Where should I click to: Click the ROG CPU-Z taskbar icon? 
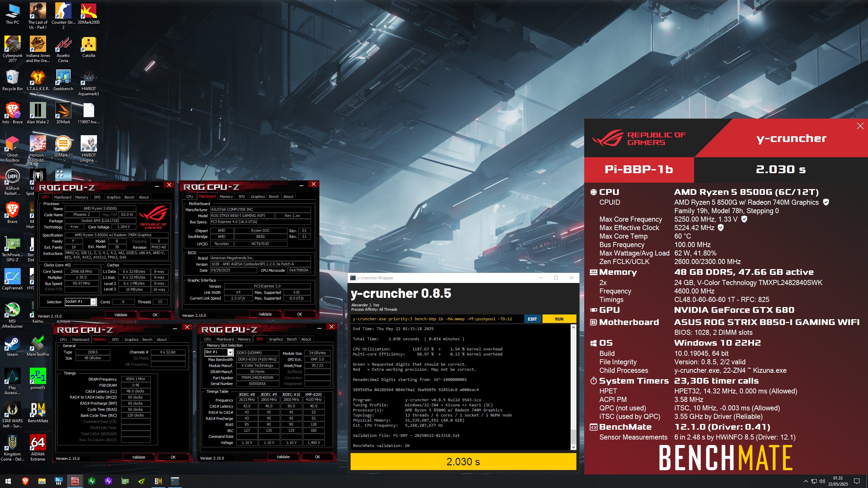coord(75,481)
